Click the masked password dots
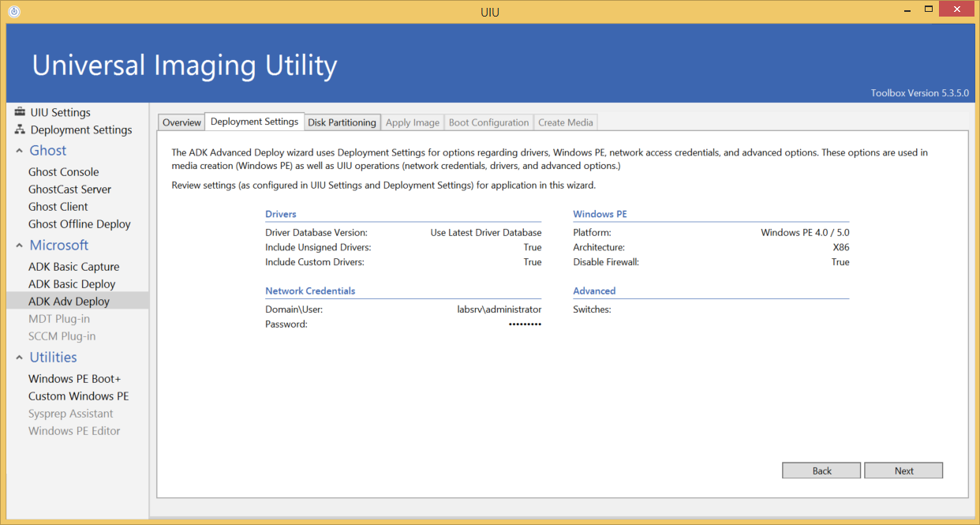This screenshot has width=980, height=525. point(525,324)
